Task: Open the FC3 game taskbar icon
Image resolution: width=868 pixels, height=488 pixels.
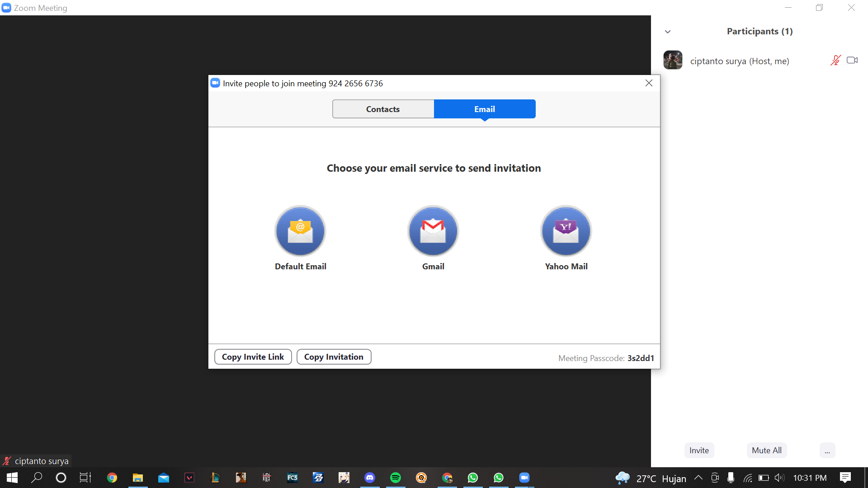Action: pos(292,478)
